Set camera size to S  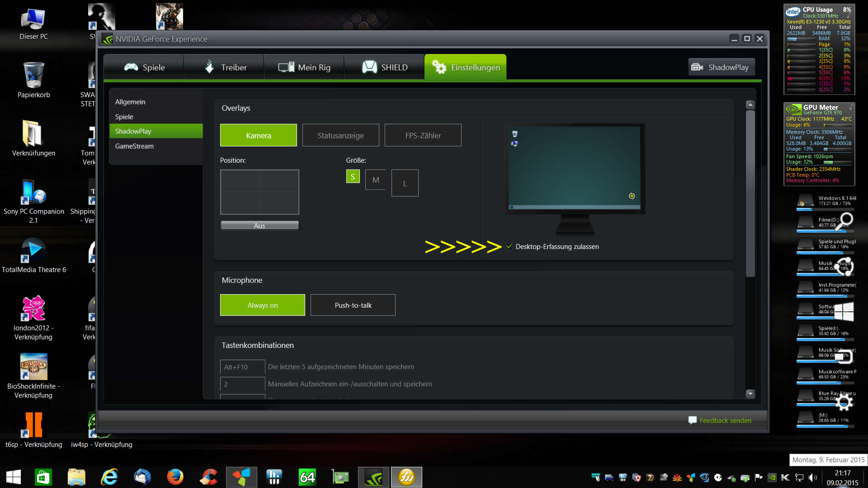[x=353, y=176]
